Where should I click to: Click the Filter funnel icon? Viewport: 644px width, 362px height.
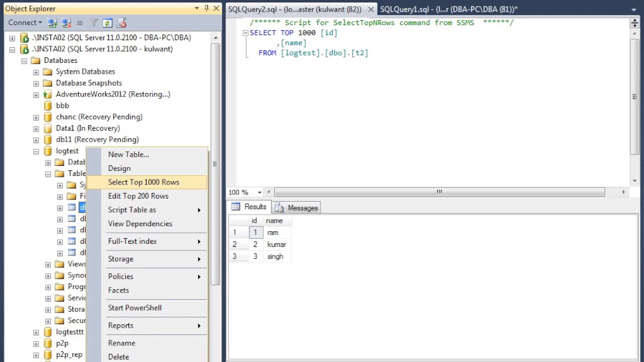tap(94, 23)
